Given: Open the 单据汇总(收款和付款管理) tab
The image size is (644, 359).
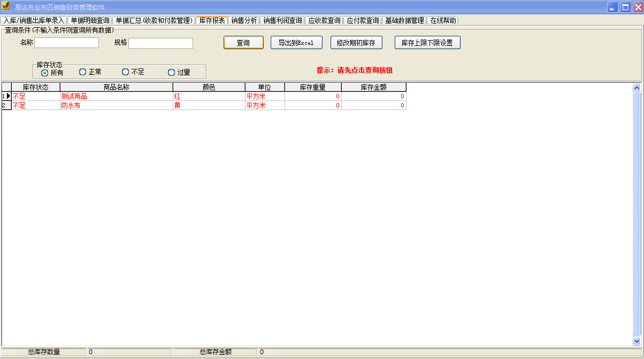Looking at the screenshot, I should tap(154, 20).
